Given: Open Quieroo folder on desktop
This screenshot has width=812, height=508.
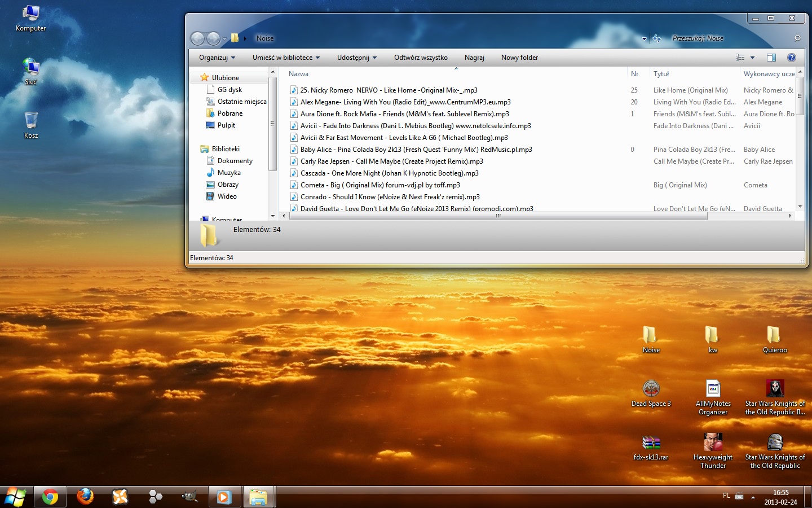Looking at the screenshot, I should (x=775, y=339).
